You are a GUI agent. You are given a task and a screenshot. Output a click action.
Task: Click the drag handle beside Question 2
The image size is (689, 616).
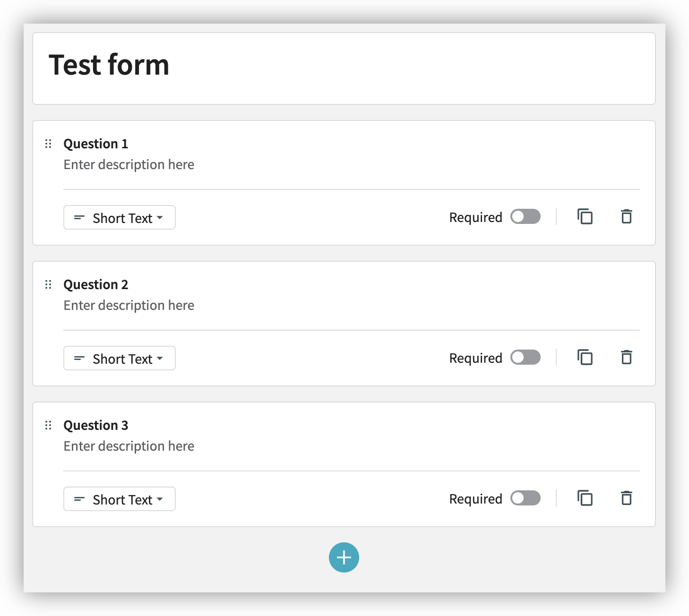[48, 284]
